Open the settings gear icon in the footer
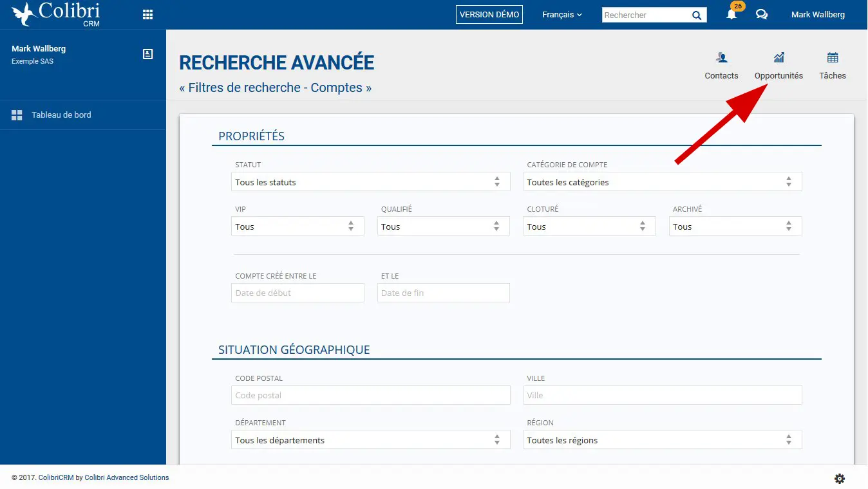The width and height of the screenshot is (868, 489). tap(840, 479)
